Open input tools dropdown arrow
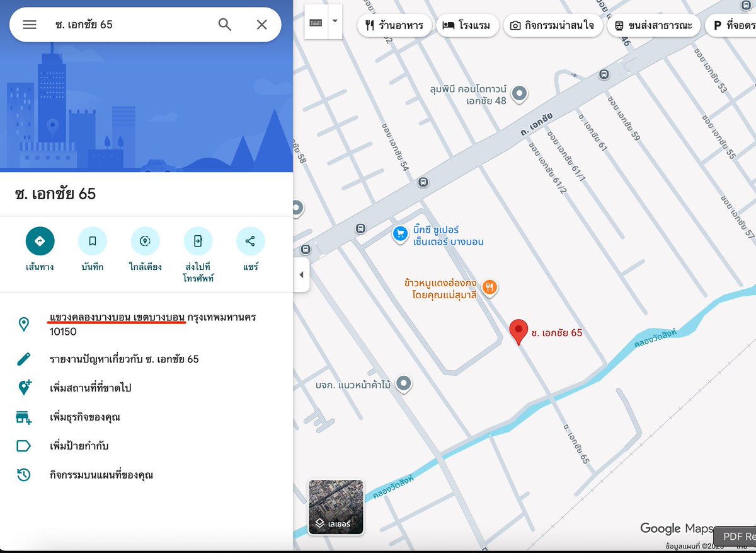The height and width of the screenshot is (553, 756). pyautogui.click(x=335, y=21)
